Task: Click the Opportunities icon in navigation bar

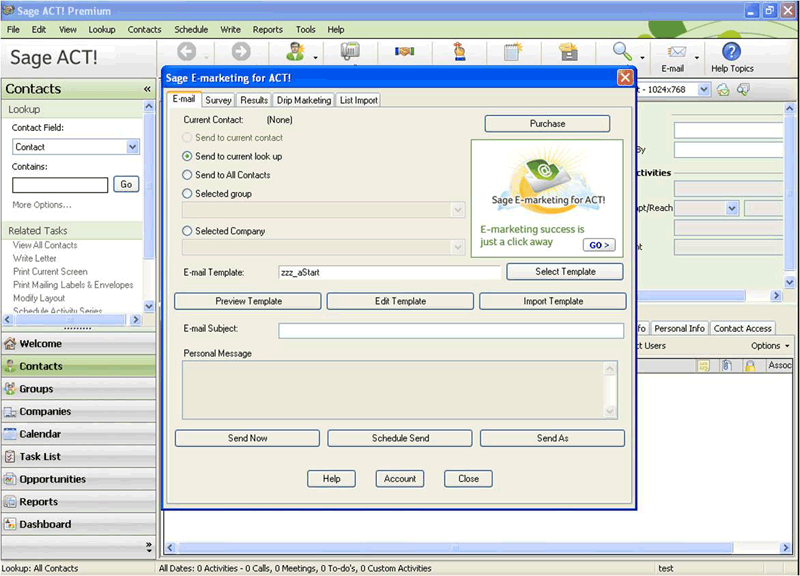Action: click(10, 479)
